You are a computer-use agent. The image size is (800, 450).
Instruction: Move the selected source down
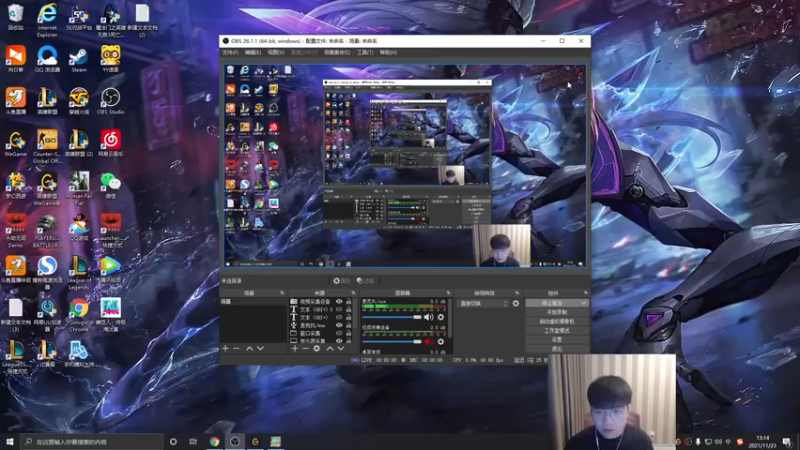click(x=340, y=348)
